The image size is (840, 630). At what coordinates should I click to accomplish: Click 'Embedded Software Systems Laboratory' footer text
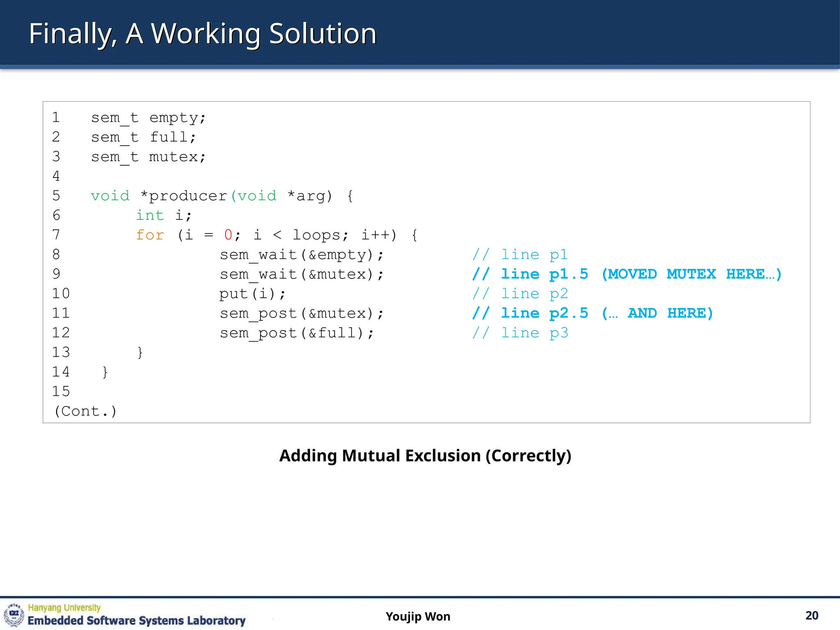click(136, 621)
